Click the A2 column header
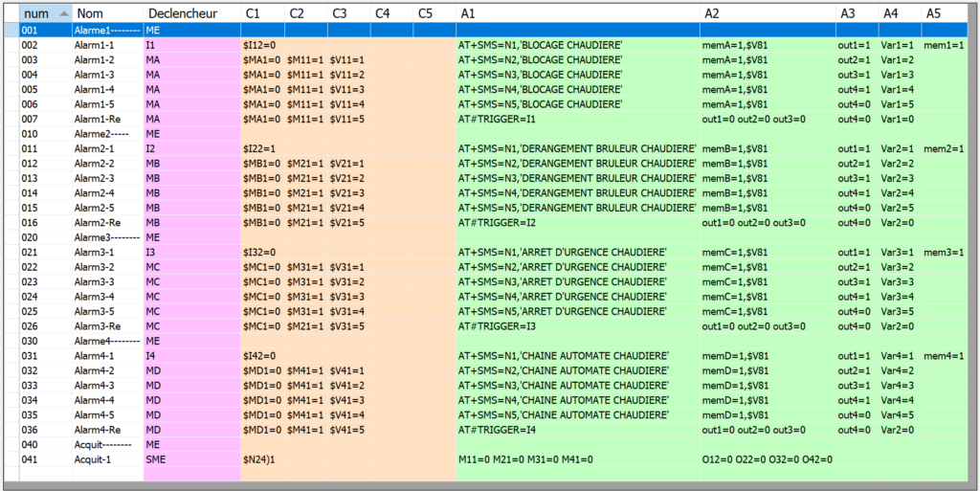This screenshot has height=491, width=980. (712, 13)
